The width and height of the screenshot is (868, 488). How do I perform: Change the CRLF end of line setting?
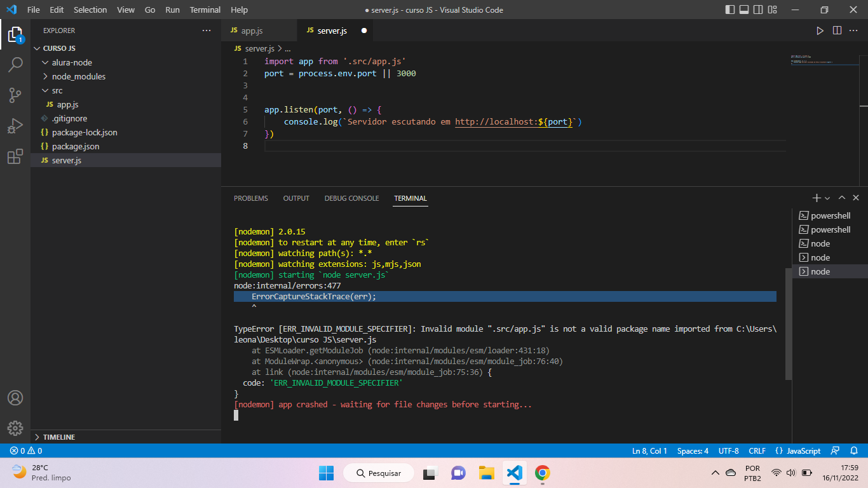757,451
